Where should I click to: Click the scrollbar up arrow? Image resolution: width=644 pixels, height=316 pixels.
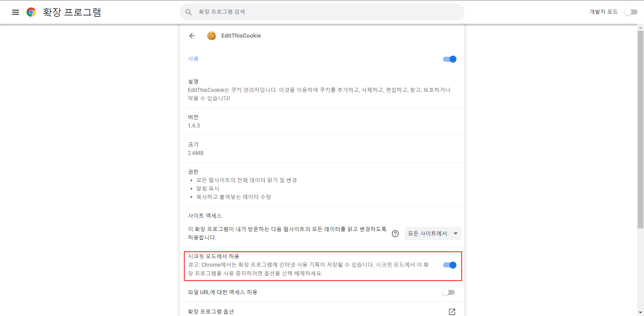(640, 28)
